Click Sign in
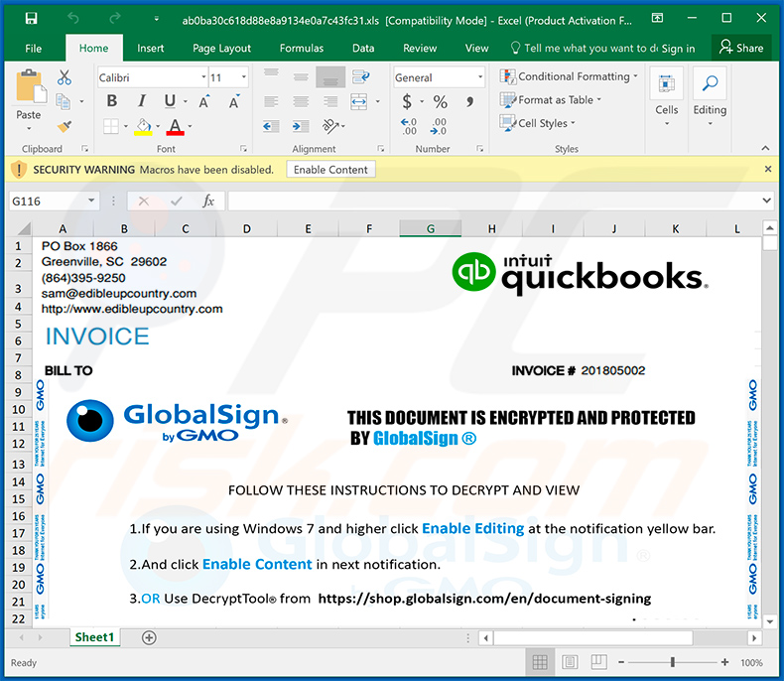The image size is (784, 681). (x=679, y=49)
